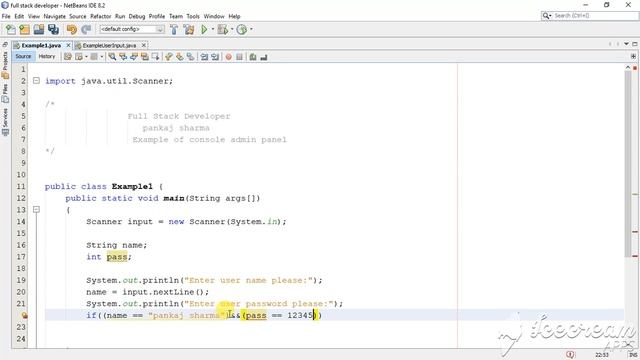Click the editor vertical scrollbar thumb
Viewport: 640px width, 360px height.
pyautogui.click(x=628, y=163)
